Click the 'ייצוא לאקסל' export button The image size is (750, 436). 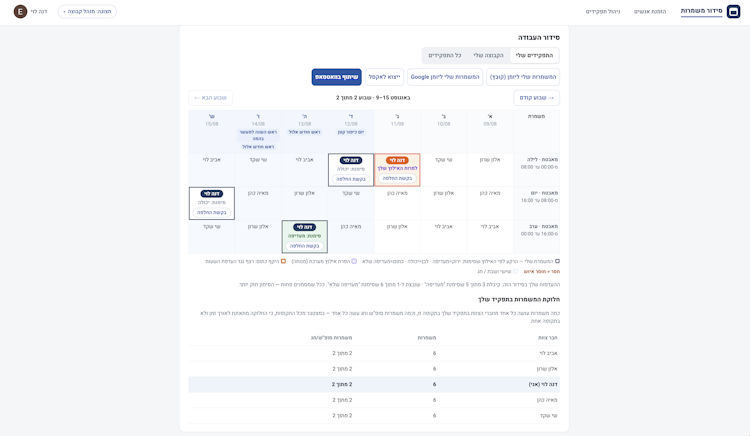(385, 77)
